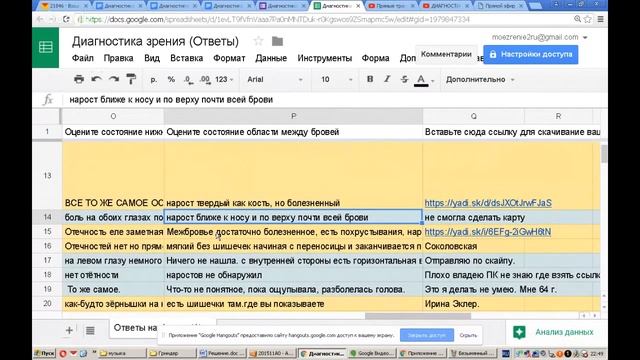Undo the last action
Image resolution: width=640 pixels, height=360 pixels.
[96, 79]
